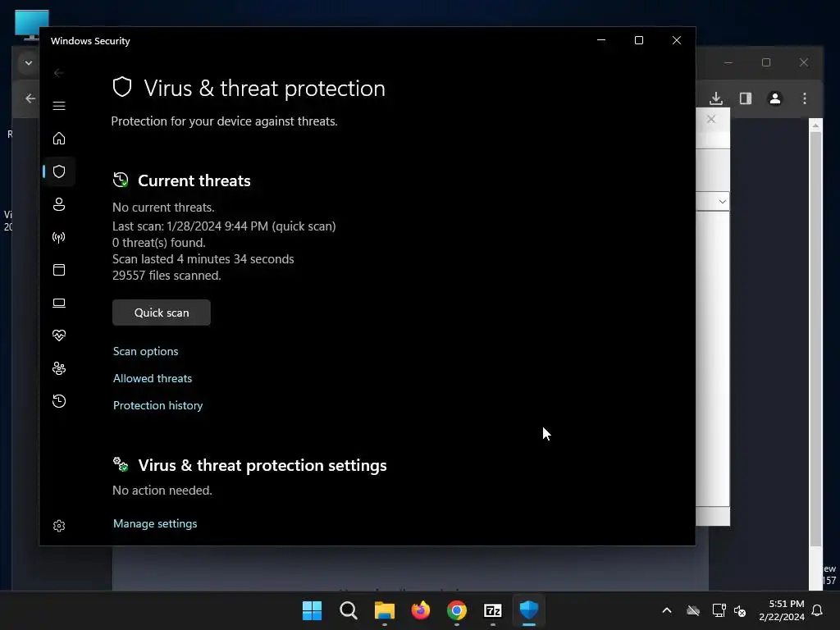
Task: Open Manage settings link
Action: pos(155,523)
